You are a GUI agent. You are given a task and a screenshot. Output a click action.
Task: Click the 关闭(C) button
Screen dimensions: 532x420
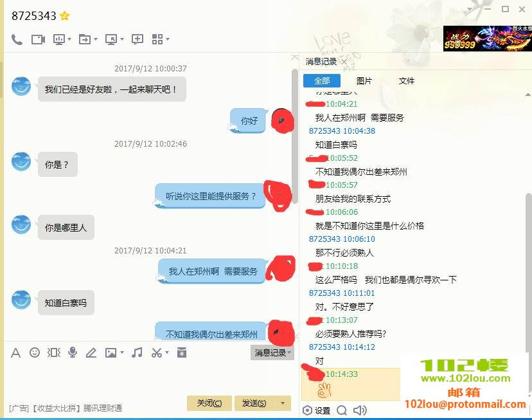(x=209, y=403)
